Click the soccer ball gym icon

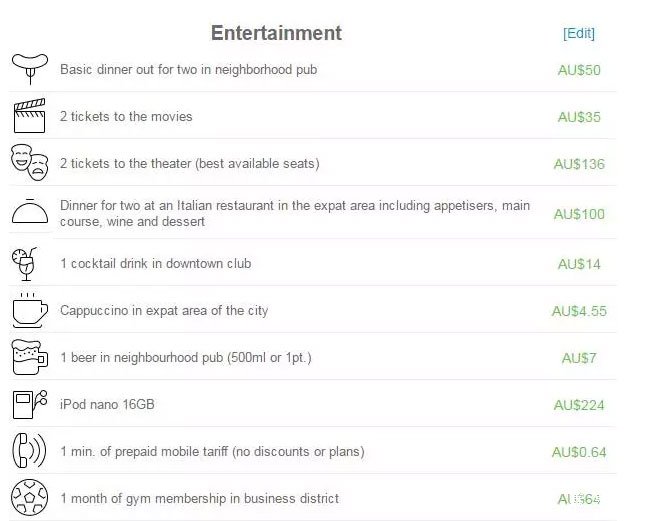[x=29, y=497]
